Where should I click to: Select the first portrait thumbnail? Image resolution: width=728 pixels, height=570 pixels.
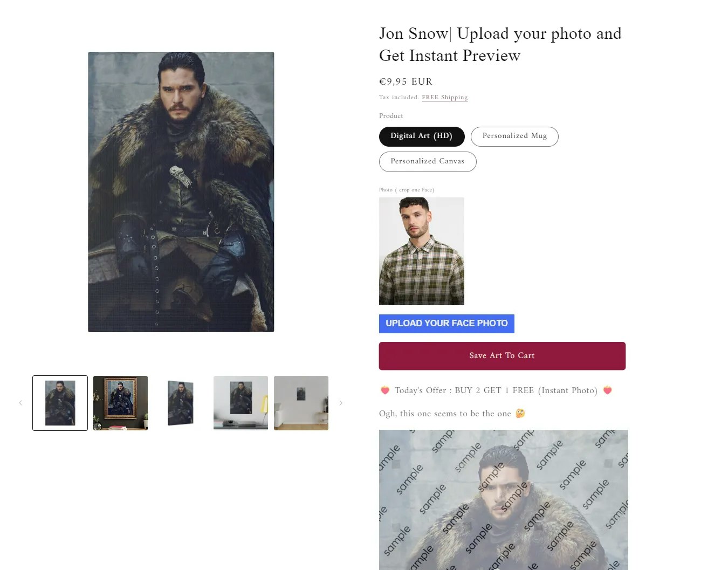(x=60, y=403)
